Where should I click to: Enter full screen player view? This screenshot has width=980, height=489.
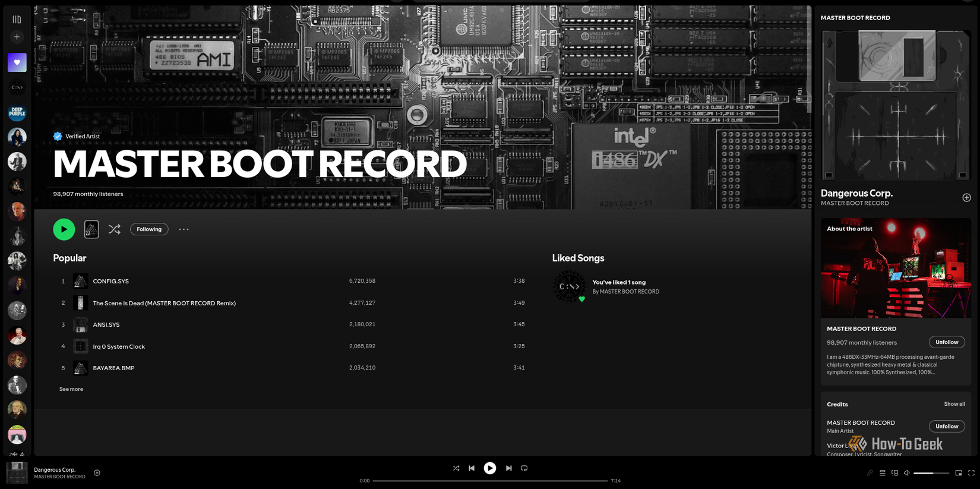pos(971,473)
